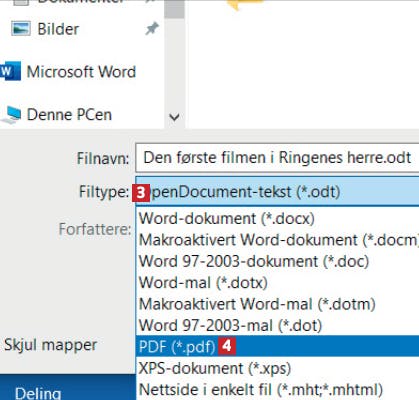Image resolution: width=419 pixels, height=400 pixels.
Task: Select PDF (*.pdf) from file type list
Action: [277, 346]
